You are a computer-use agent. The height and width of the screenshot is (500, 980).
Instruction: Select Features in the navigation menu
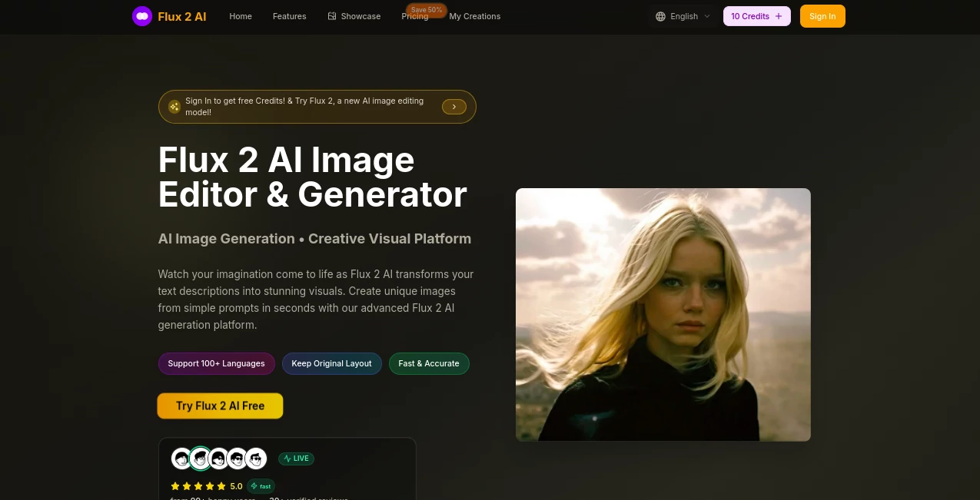click(289, 16)
